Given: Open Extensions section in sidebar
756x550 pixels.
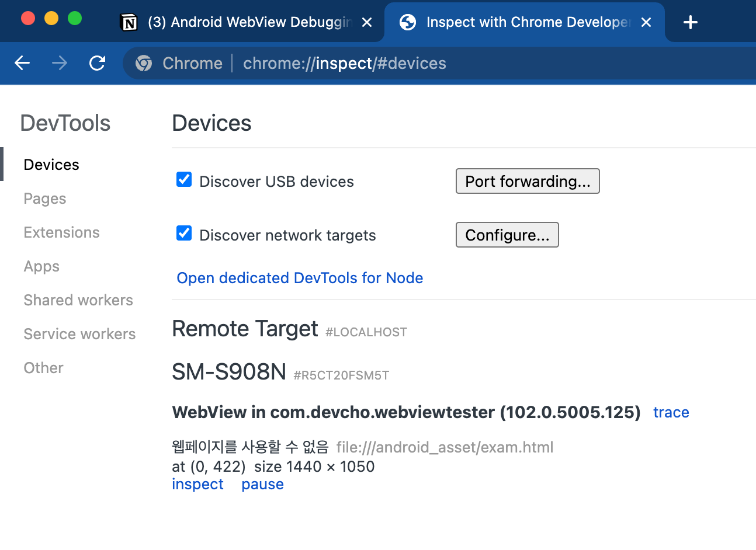Looking at the screenshot, I should pos(61,232).
